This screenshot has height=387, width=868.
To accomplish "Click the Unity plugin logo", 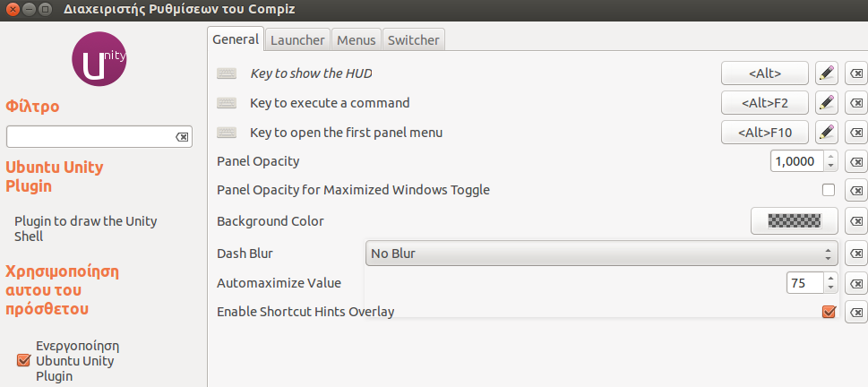I will click(99, 59).
